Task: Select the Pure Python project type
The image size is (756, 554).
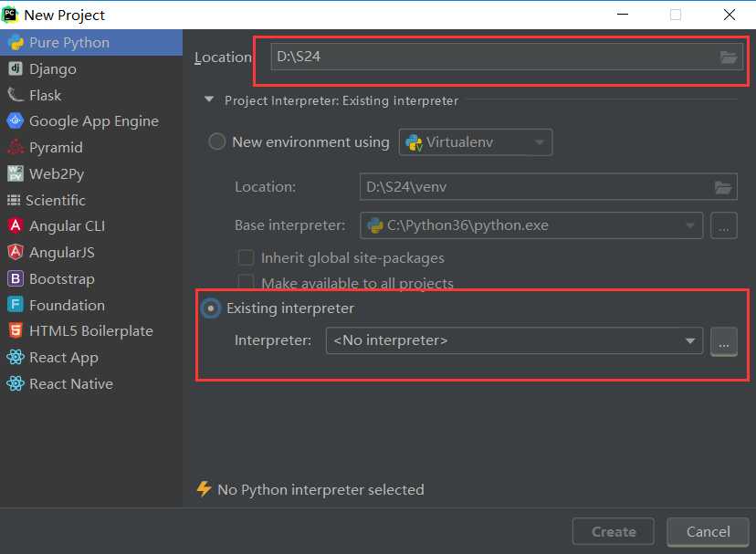Action: click(x=91, y=42)
